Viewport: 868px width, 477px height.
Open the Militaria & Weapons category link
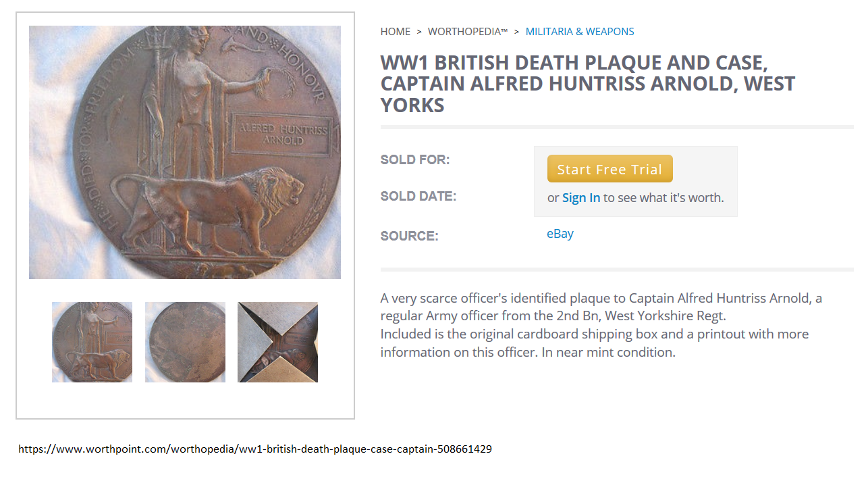[579, 32]
